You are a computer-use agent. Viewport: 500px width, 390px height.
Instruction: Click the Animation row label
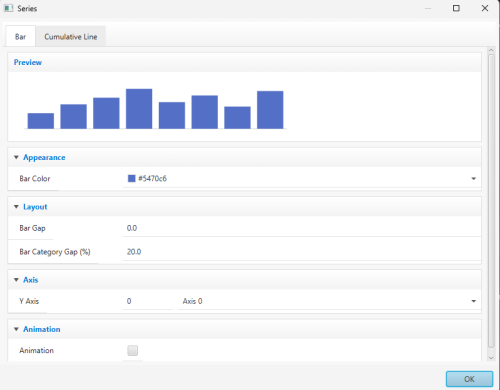(36, 350)
